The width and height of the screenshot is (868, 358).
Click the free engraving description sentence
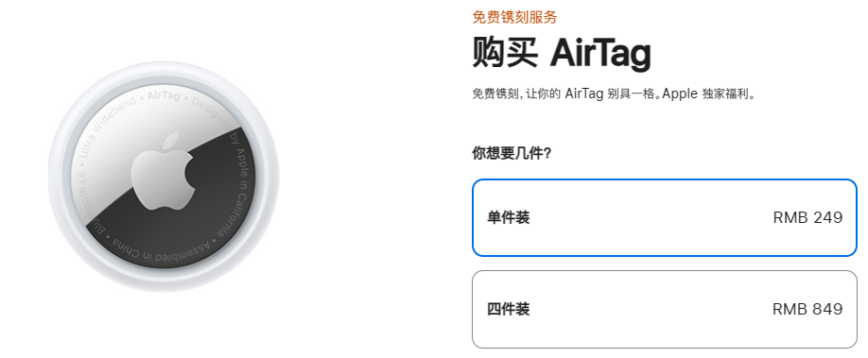point(614,94)
